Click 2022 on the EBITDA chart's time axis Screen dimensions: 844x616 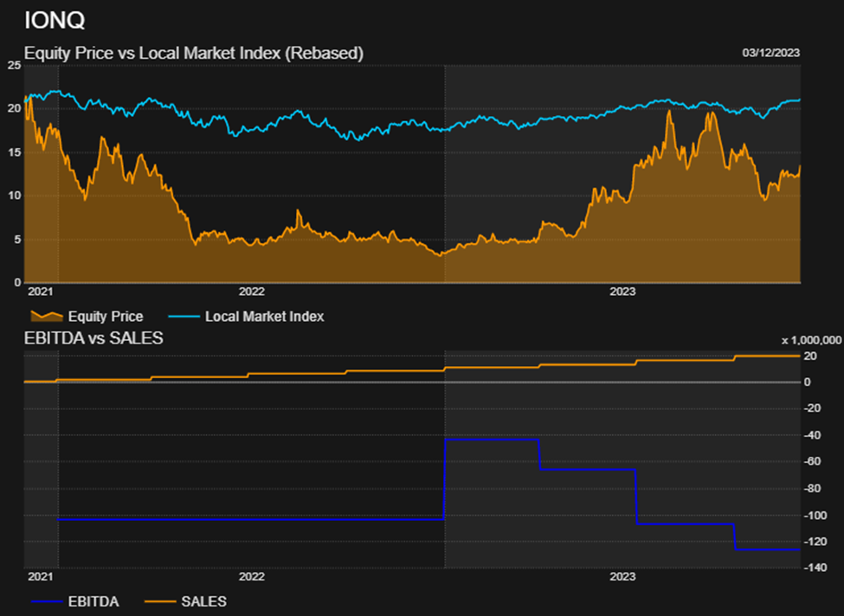click(252, 577)
